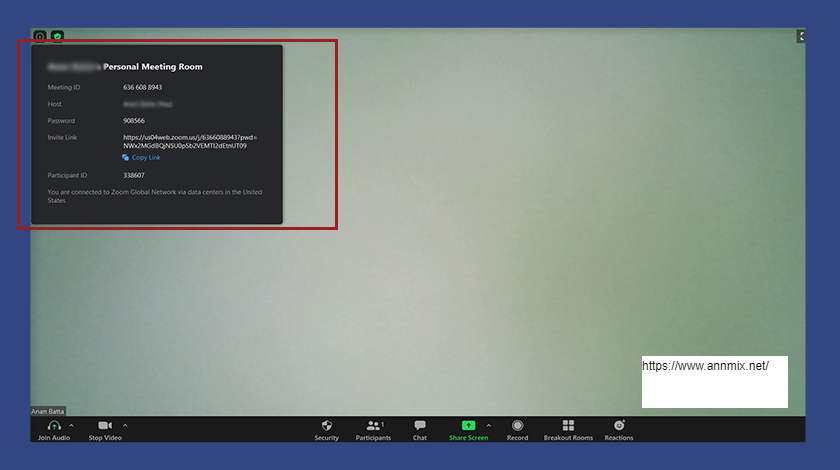The width and height of the screenshot is (840, 470).
Task: Open Breakout Rooms
Action: click(x=568, y=430)
